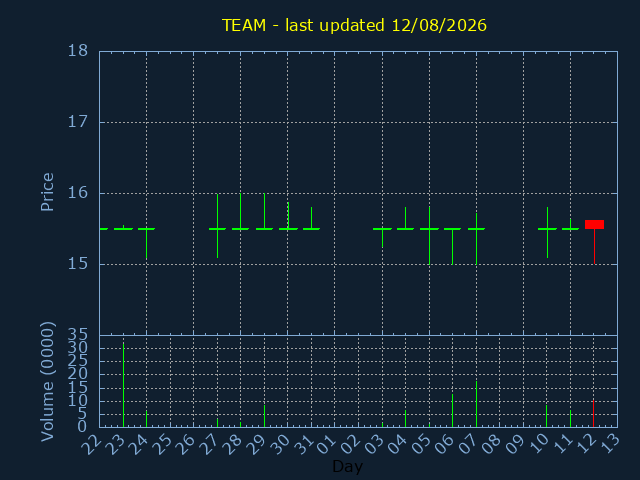Screen dimensions: 640x480
Task: Click the tallest green volume bar on day 23
Action: click(123, 385)
